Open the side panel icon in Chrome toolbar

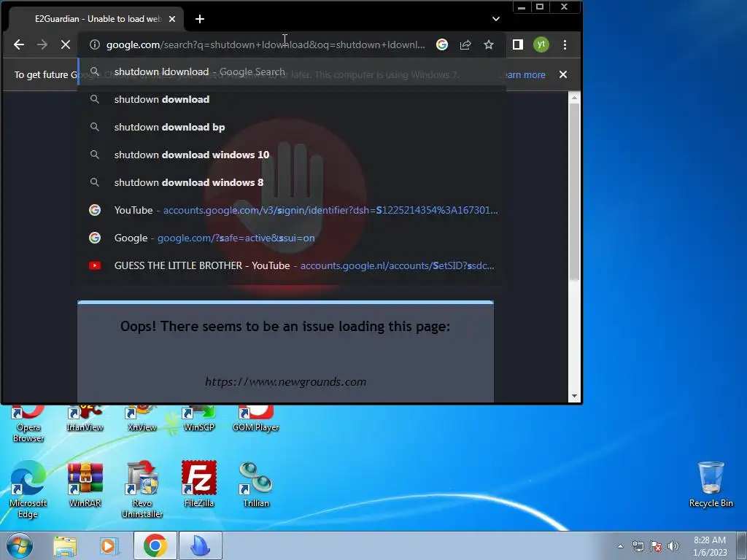pos(518,44)
